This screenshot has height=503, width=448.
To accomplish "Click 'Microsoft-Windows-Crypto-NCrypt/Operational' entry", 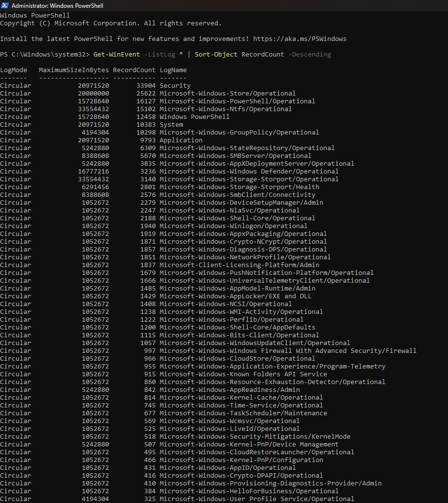I will (x=243, y=242).
